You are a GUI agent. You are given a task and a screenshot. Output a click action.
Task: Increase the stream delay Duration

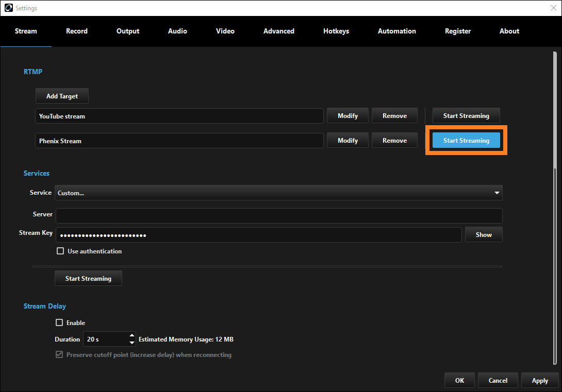(132, 336)
